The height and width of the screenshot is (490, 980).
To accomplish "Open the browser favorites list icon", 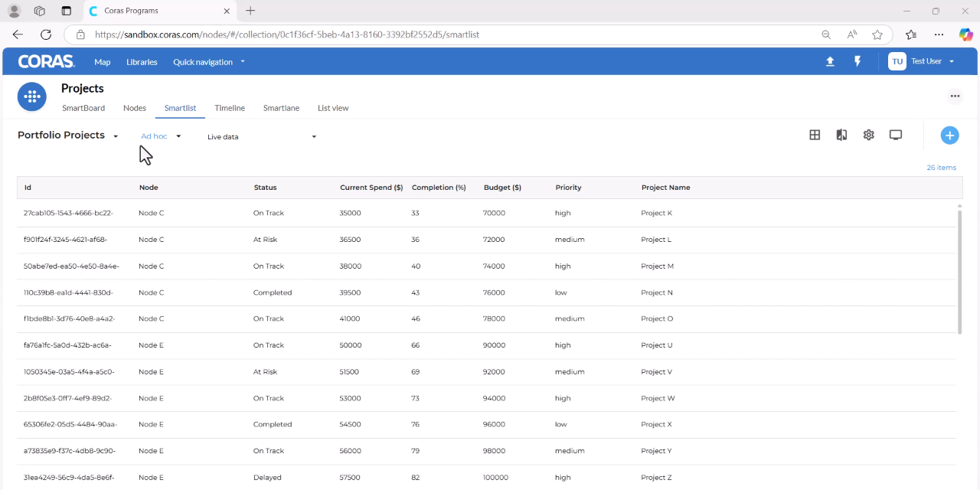I will tap(910, 34).
